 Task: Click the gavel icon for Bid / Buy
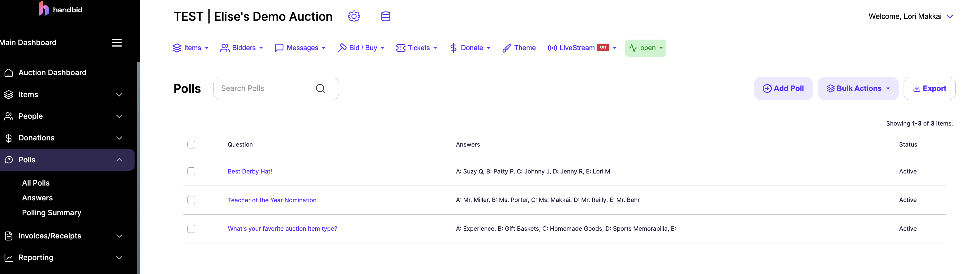342,48
